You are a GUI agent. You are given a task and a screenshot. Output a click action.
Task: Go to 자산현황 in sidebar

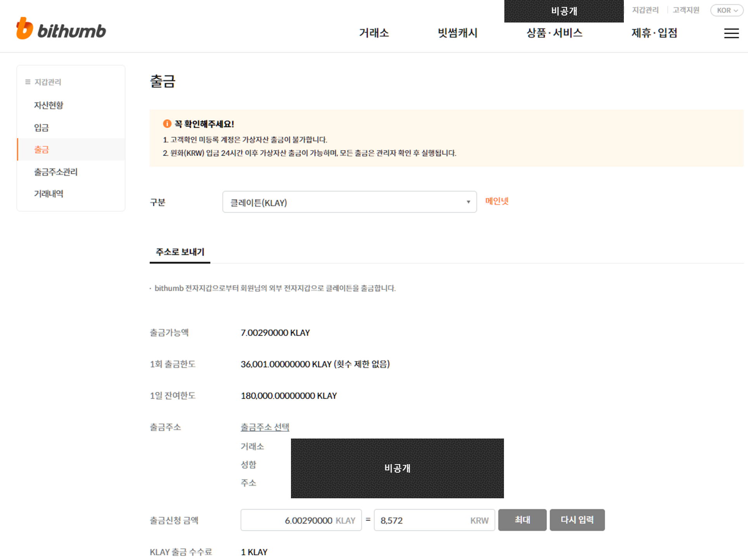(48, 105)
